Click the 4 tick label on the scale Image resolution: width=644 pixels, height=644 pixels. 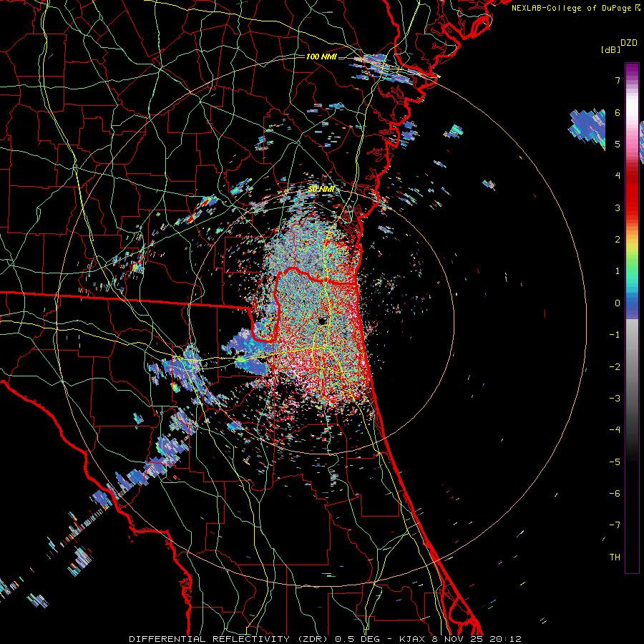click(618, 176)
